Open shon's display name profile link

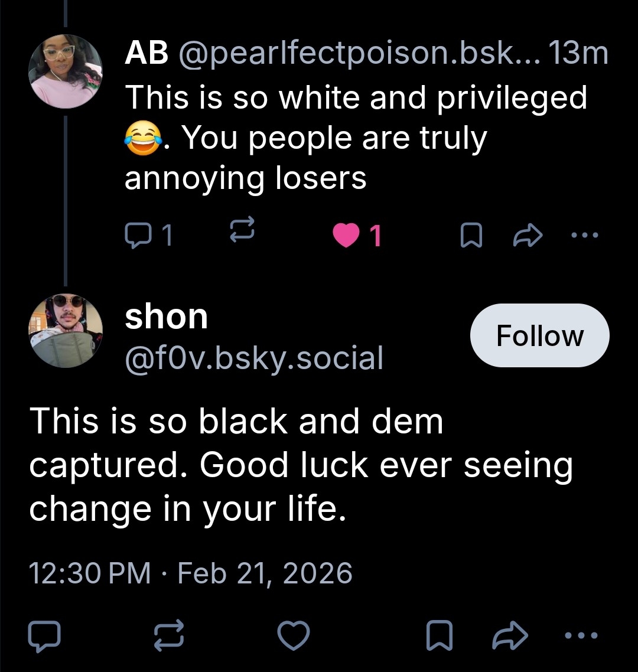click(167, 317)
